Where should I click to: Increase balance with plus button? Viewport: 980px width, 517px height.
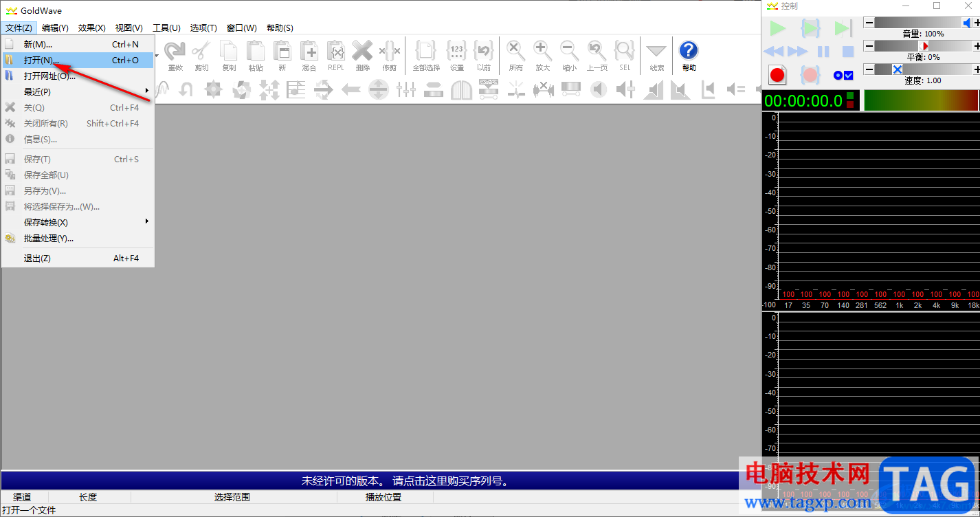click(977, 46)
